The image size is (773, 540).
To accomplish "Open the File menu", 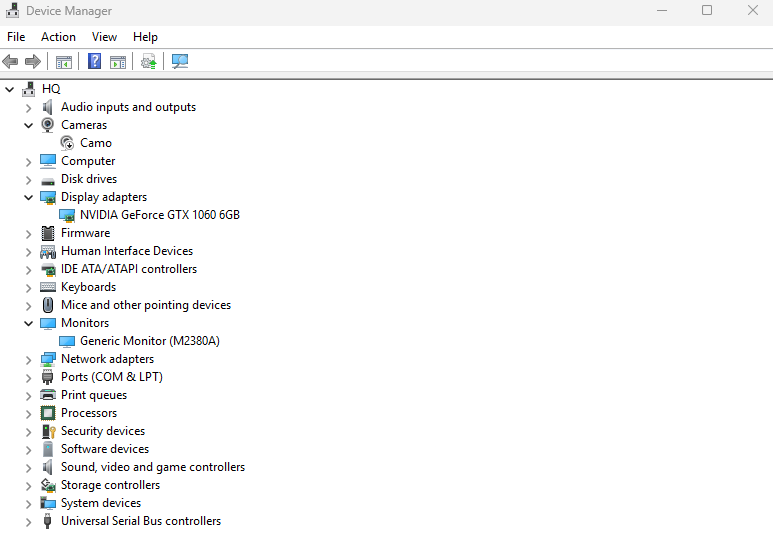I will pyautogui.click(x=16, y=37).
